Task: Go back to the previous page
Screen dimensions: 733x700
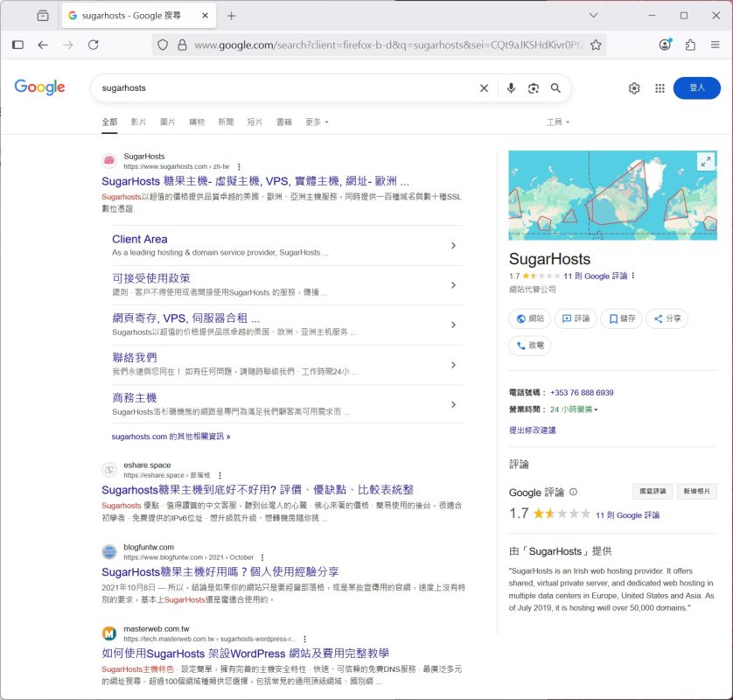Action: [43, 45]
